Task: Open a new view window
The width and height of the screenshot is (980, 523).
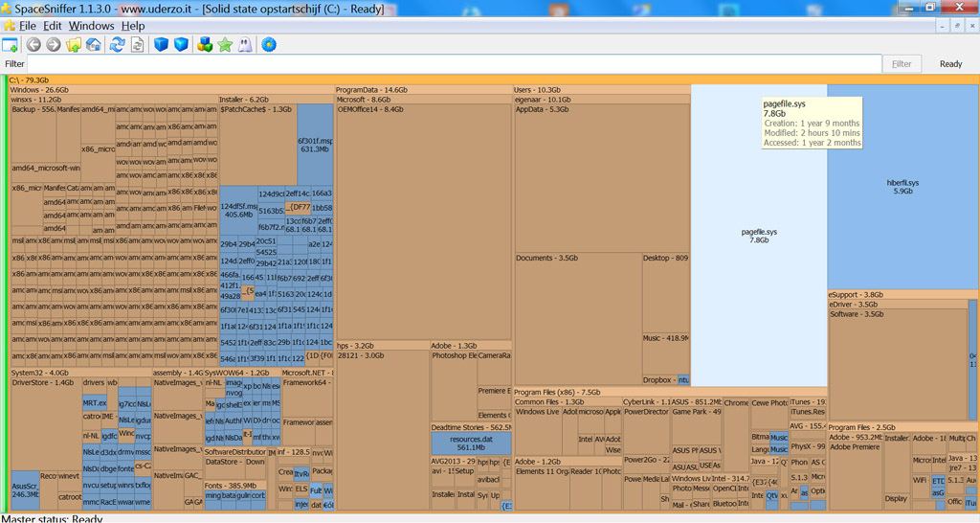Action: [10, 45]
